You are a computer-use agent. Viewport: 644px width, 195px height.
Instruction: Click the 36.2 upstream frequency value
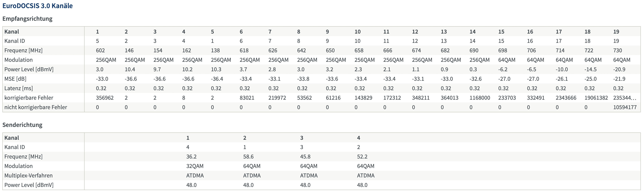pos(191,157)
